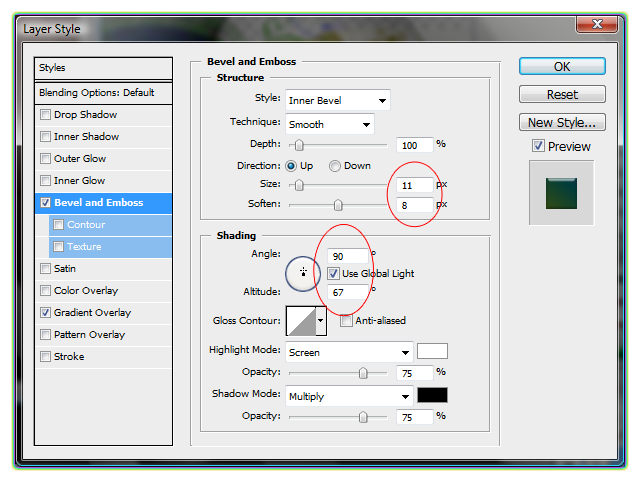Image resolution: width=640 pixels, height=482 pixels.
Task: Open the Style dropdown showing Inner Bevel
Action: tap(338, 100)
